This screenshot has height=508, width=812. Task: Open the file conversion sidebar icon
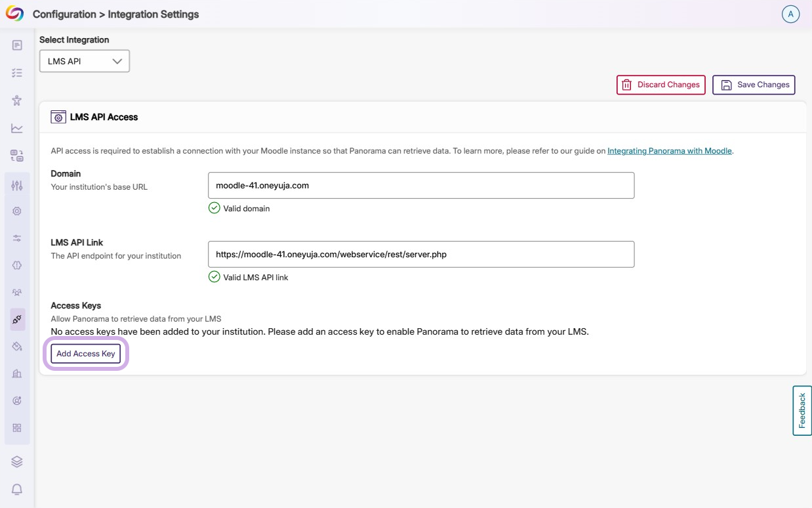pyautogui.click(x=17, y=156)
